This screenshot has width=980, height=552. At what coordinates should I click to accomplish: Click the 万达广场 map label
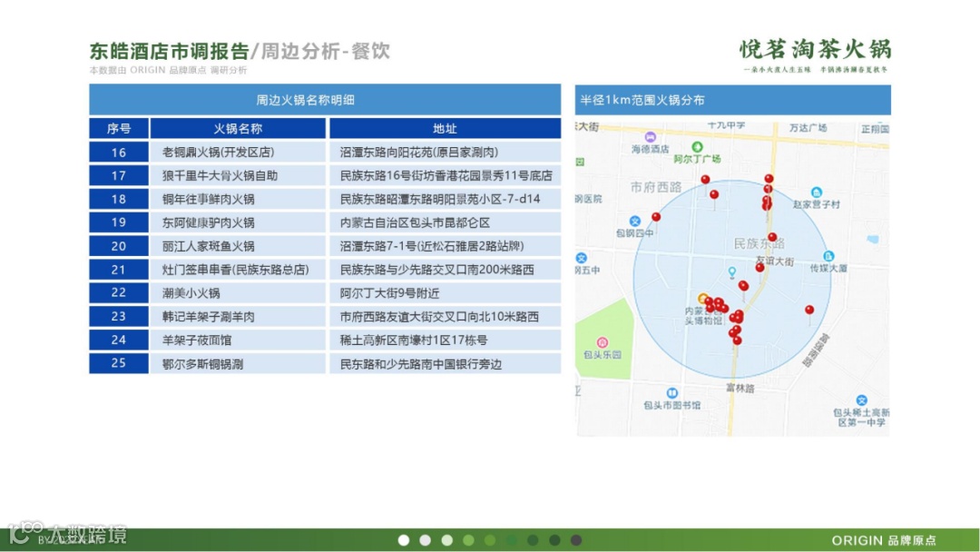click(808, 127)
